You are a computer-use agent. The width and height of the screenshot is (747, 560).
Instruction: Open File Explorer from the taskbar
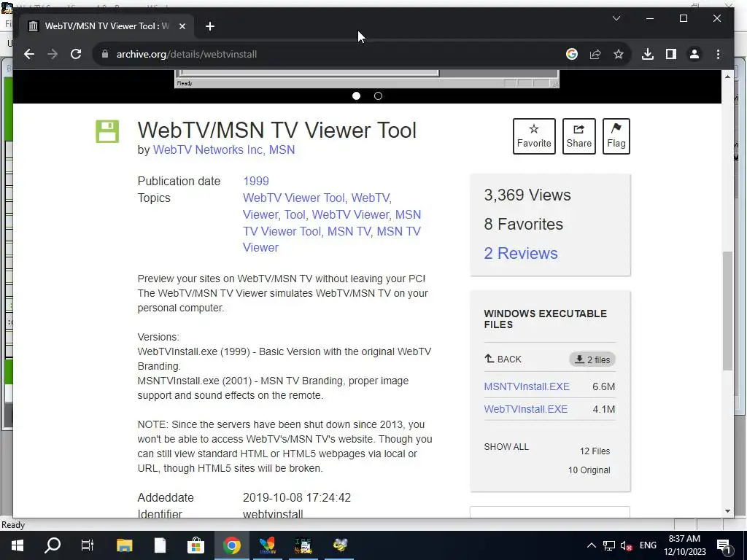[124, 545]
